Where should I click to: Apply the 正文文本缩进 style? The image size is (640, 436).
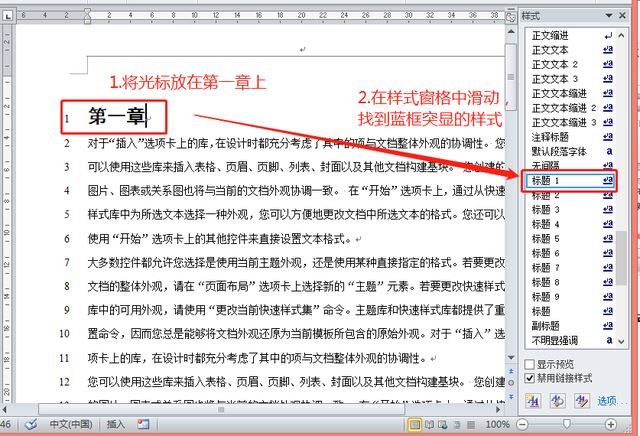570,93
